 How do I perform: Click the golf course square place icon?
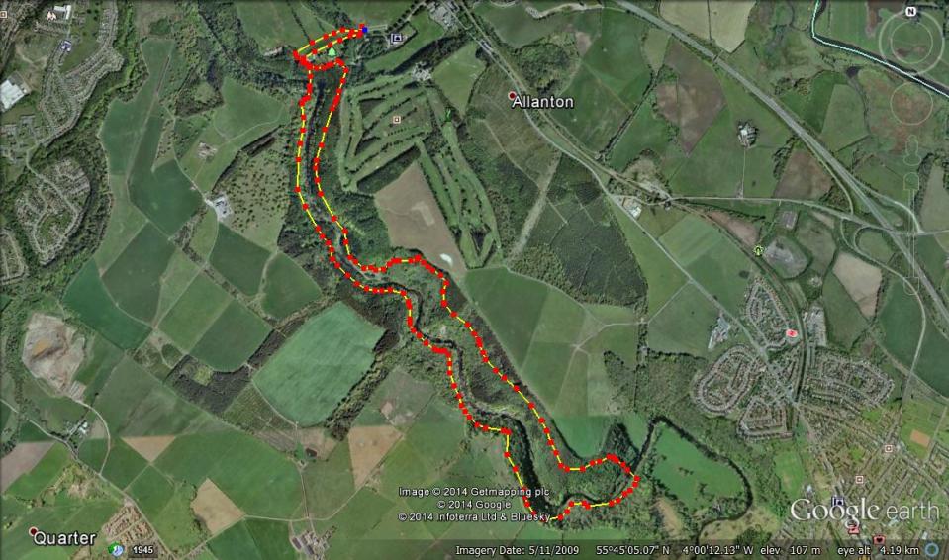(x=397, y=120)
